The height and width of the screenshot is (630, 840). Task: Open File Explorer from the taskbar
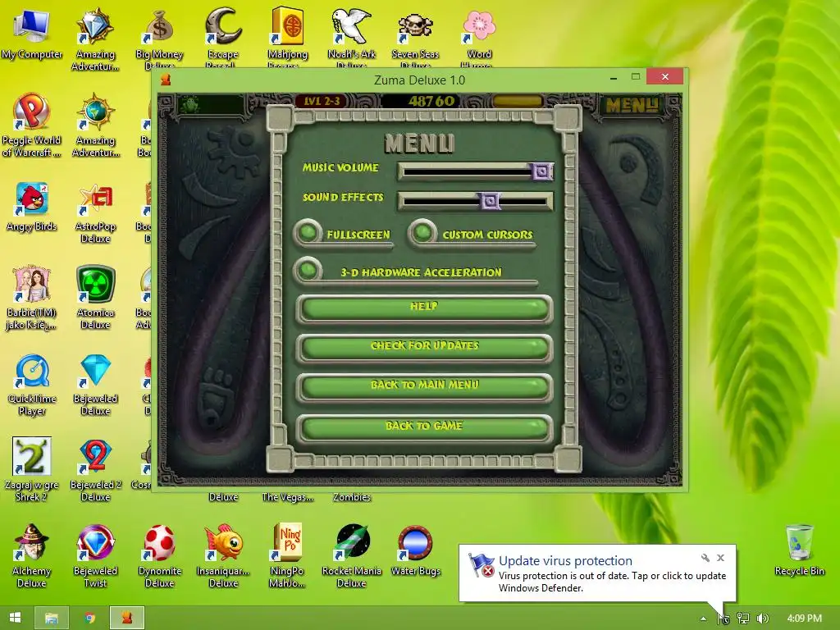[x=52, y=618]
